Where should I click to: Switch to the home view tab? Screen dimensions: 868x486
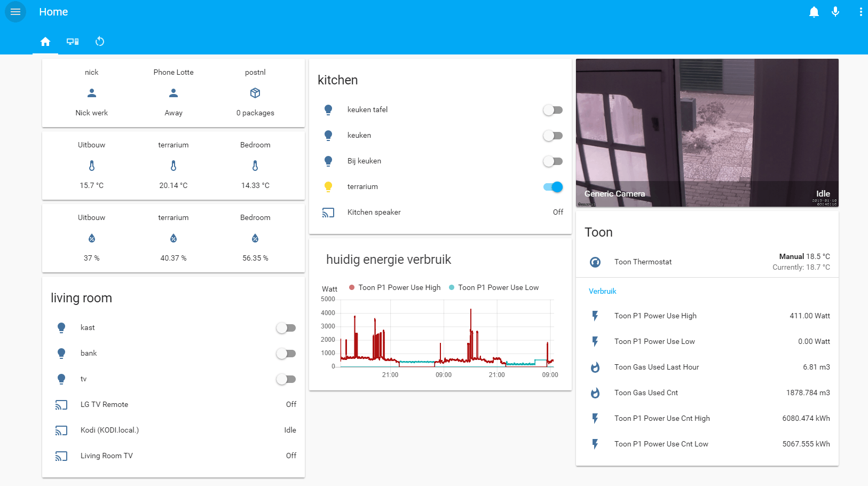[x=45, y=42]
